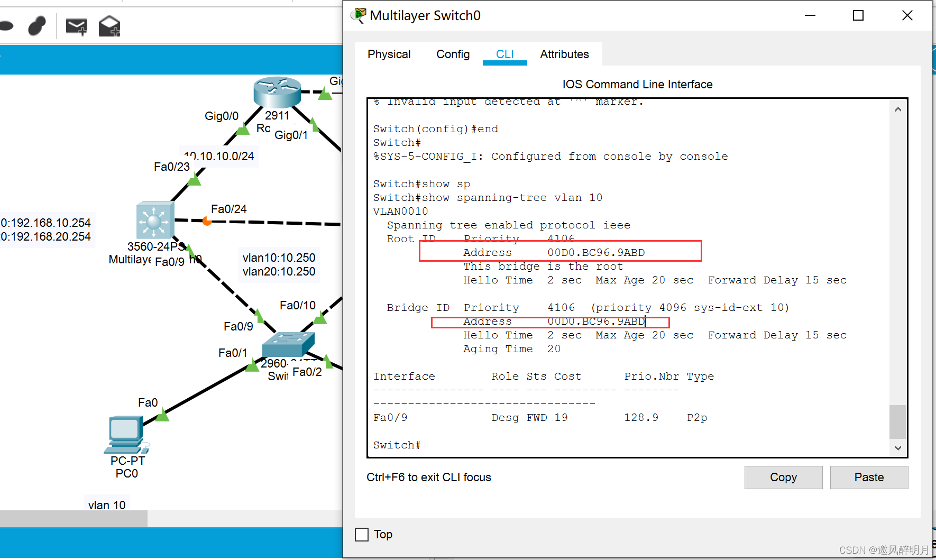This screenshot has width=936, height=560.
Task: Click the 'Switch(config)#end' line
Action: [x=435, y=129]
